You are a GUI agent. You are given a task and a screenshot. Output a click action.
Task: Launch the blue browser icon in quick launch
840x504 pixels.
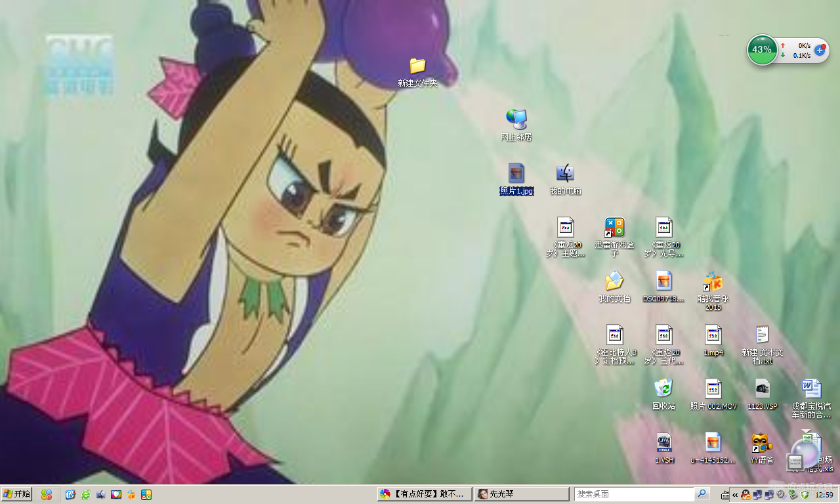[70, 495]
